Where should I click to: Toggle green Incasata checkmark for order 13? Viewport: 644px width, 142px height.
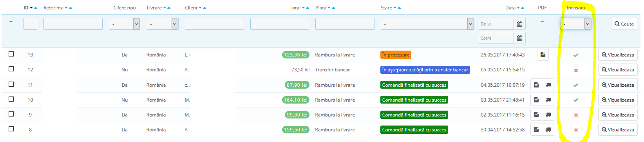tap(576, 55)
